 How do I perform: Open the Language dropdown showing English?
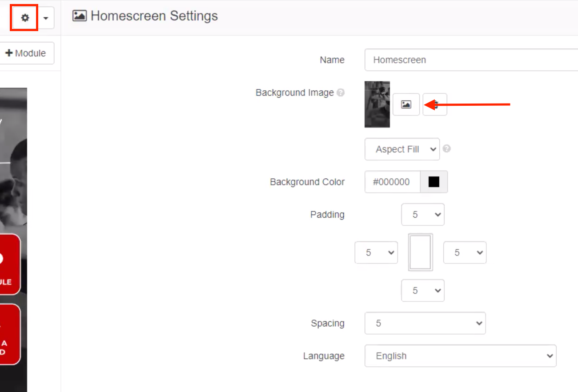click(x=460, y=356)
